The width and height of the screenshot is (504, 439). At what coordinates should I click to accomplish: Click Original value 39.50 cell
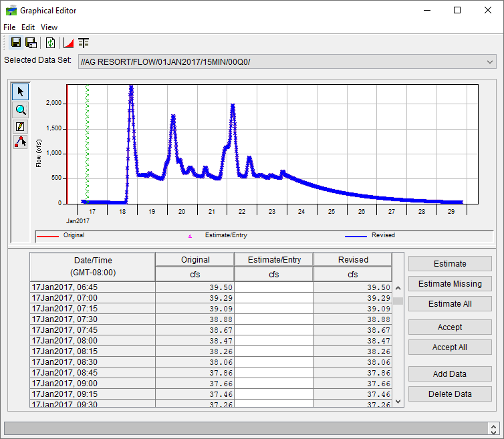click(x=195, y=287)
